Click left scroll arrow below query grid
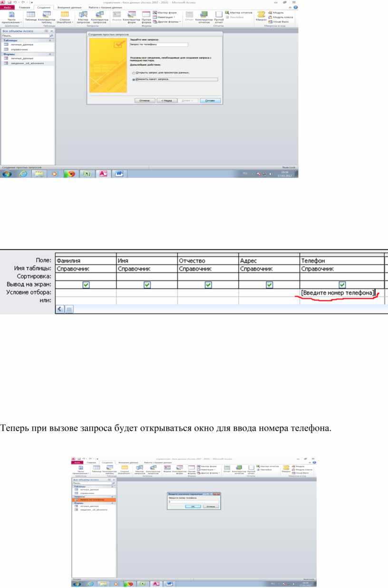 point(60,309)
